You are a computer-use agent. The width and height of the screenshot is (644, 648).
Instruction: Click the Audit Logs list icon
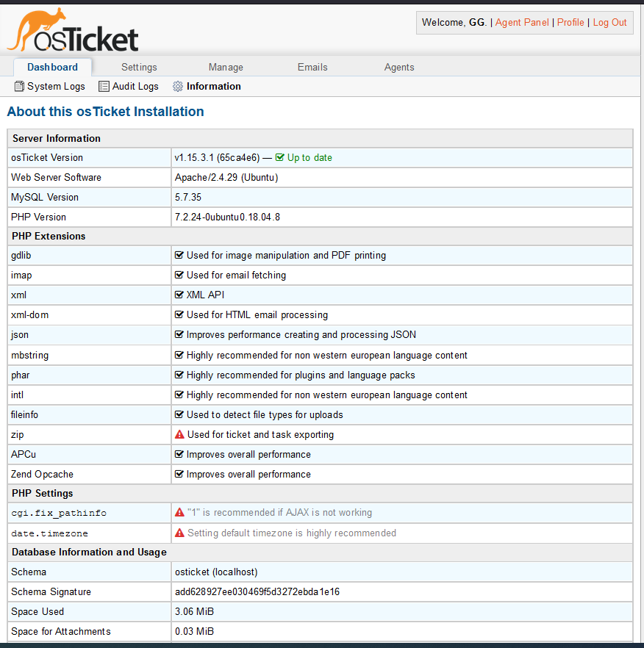(104, 86)
